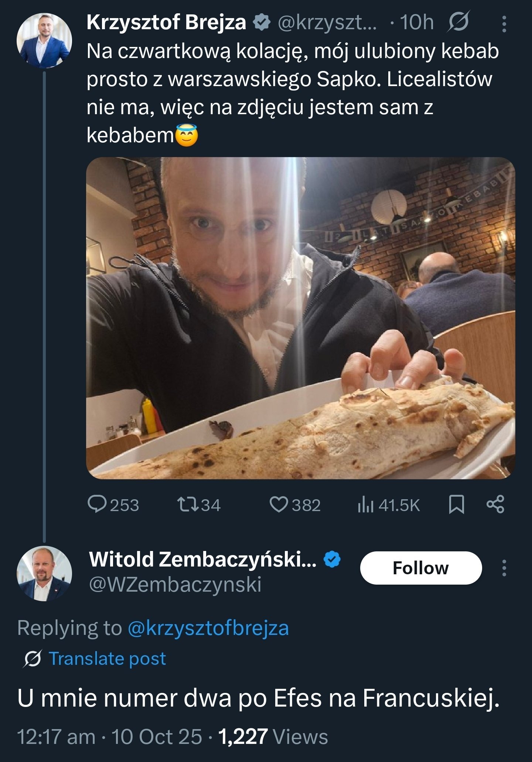Viewport: 532px width, 762px height.
Task: Repost Krzysztof Brejza's kebab tweet
Action: click(x=199, y=505)
